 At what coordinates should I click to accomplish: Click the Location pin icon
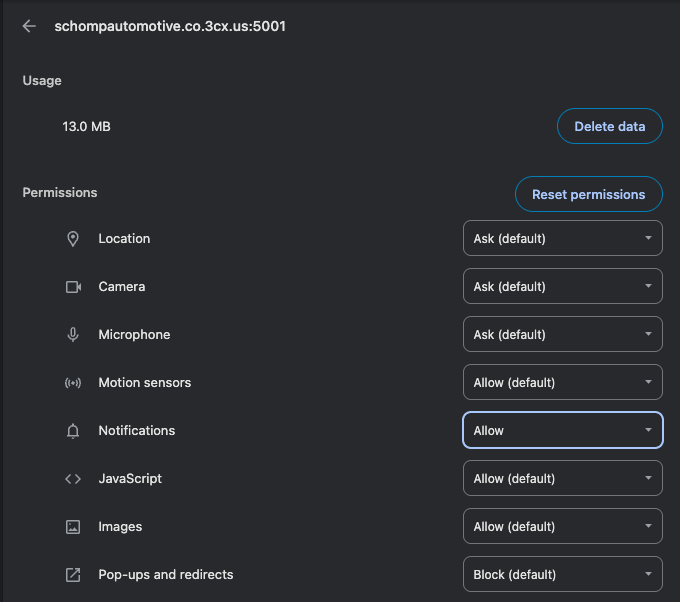click(x=73, y=239)
